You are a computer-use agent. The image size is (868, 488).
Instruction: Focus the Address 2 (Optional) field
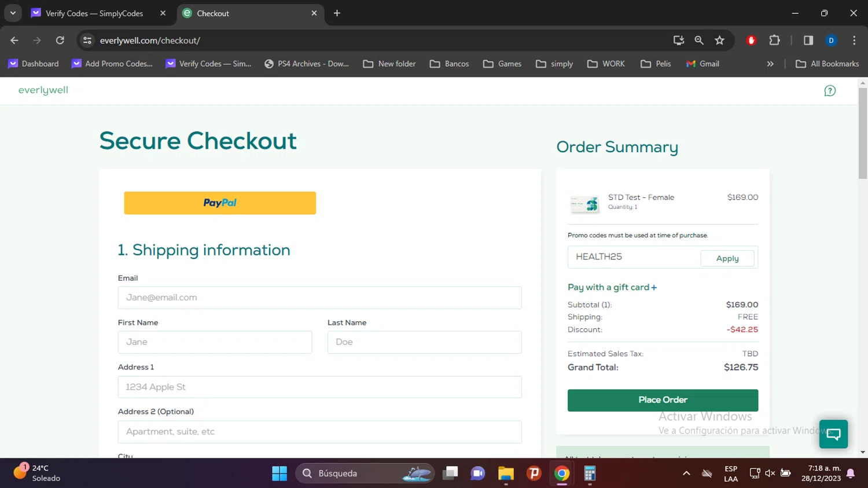[x=319, y=432]
